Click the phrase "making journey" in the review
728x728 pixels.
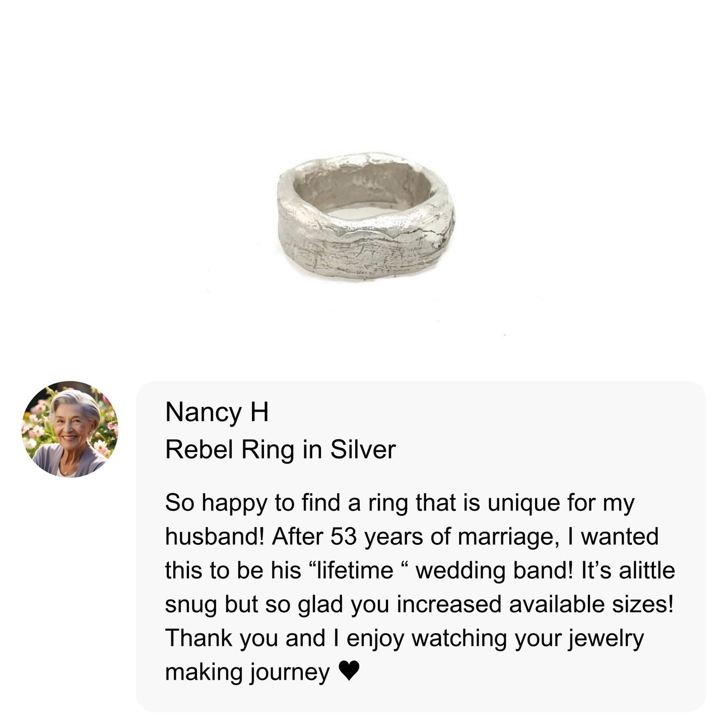point(247,672)
